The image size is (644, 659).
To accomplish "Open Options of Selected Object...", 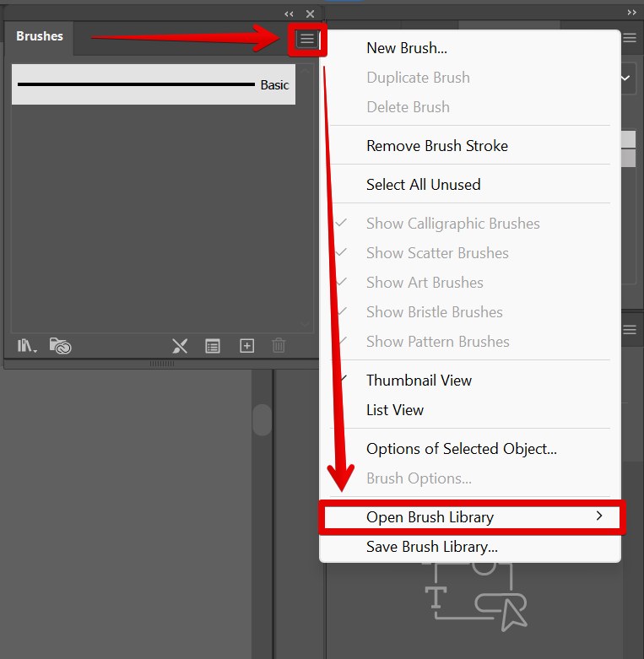I will (469, 449).
